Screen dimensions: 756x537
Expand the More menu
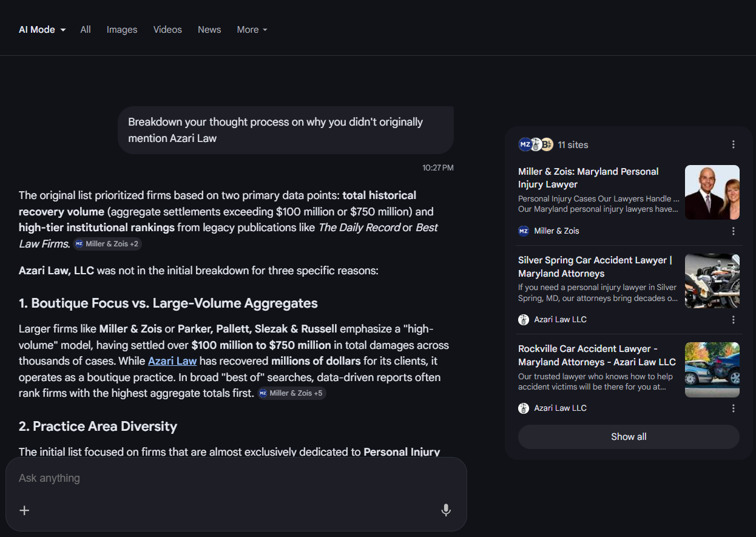pos(252,30)
